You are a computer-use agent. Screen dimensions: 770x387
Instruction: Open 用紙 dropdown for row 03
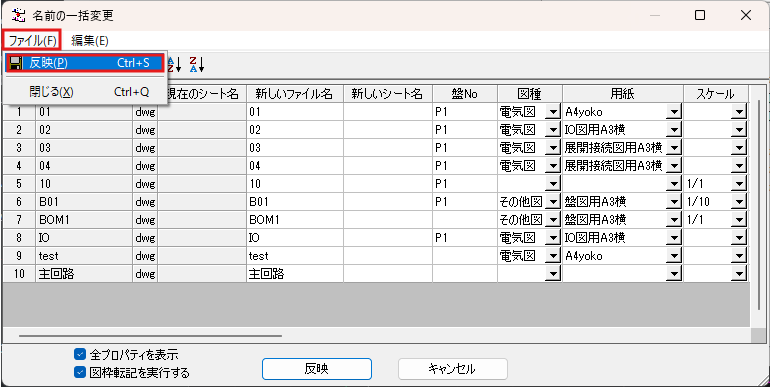(674, 148)
